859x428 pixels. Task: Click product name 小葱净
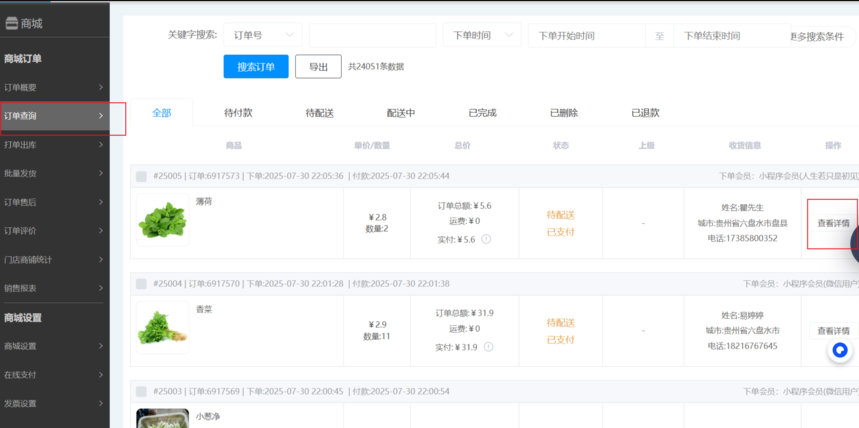coord(208,416)
